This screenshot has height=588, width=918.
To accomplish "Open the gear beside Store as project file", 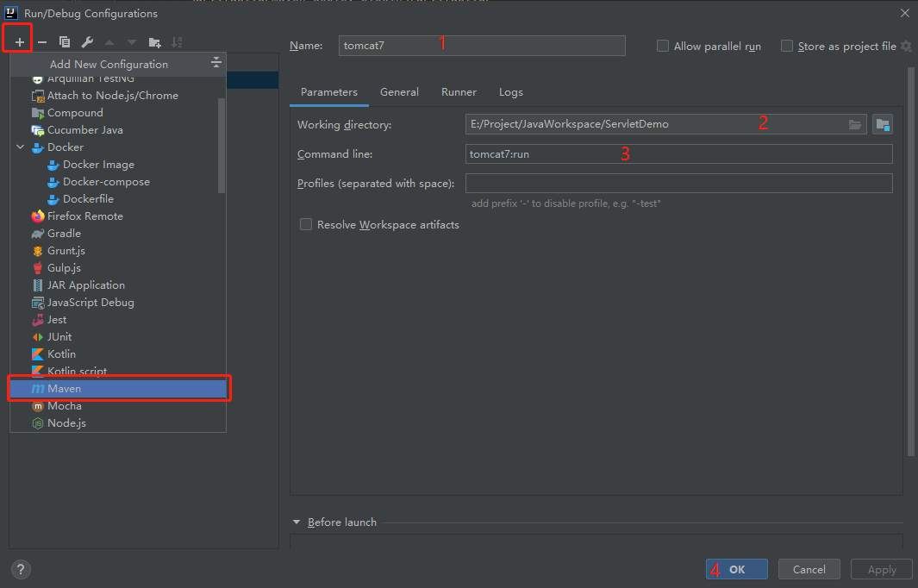I will tap(906, 46).
